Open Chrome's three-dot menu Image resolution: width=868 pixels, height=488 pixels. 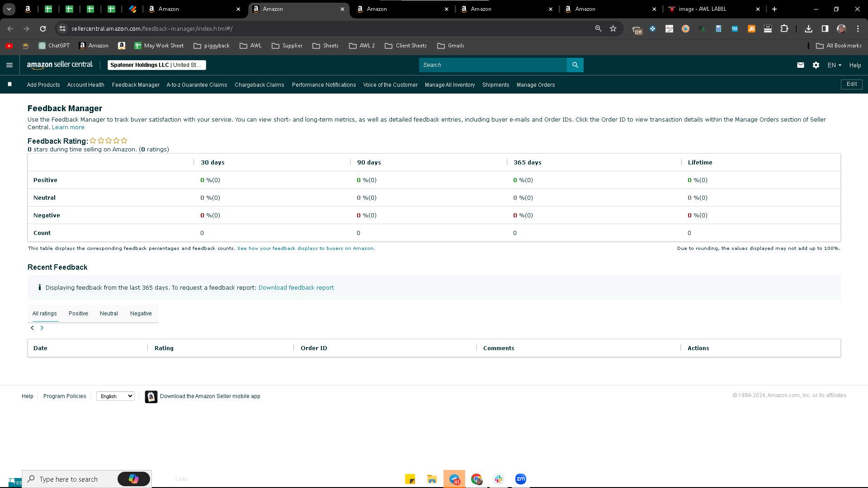click(858, 28)
